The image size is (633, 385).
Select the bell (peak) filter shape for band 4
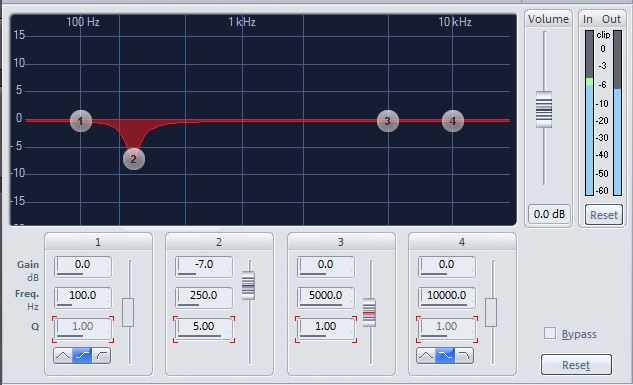426,356
